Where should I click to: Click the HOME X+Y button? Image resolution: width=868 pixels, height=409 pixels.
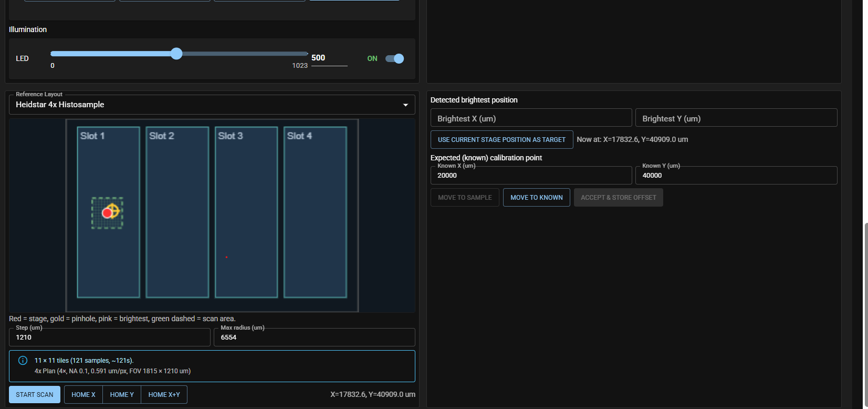[164, 395]
